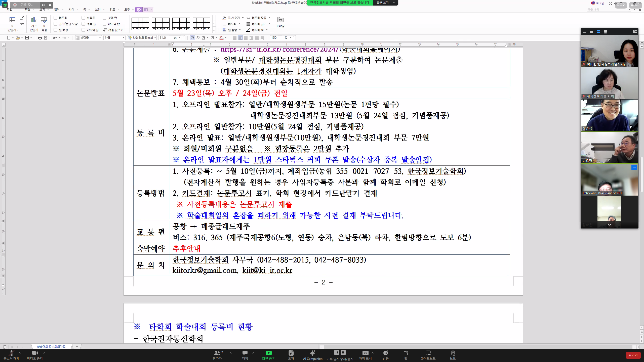Click the red 나가기 leave button
Viewport: 644px width, 362px height.
point(633,355)
